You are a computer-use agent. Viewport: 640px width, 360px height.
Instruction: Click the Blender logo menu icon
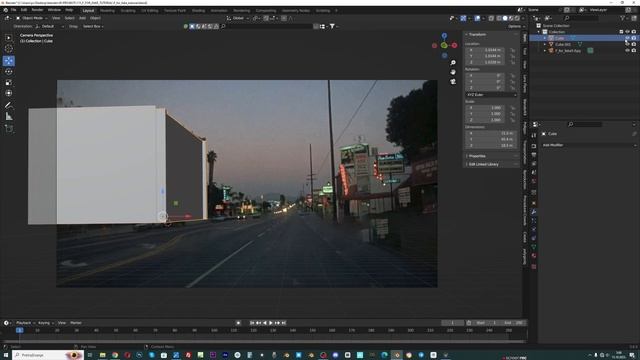(5, 10)
